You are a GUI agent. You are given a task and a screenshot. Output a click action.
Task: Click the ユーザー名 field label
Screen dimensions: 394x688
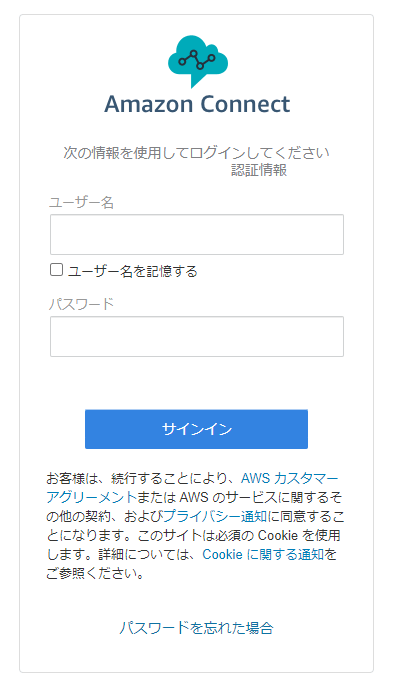click(81, 202)
